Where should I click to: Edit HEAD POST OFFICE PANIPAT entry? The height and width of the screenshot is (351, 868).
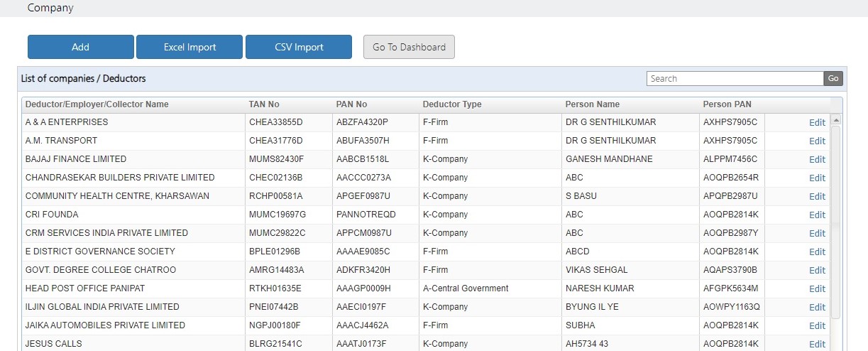pos(817,288)
